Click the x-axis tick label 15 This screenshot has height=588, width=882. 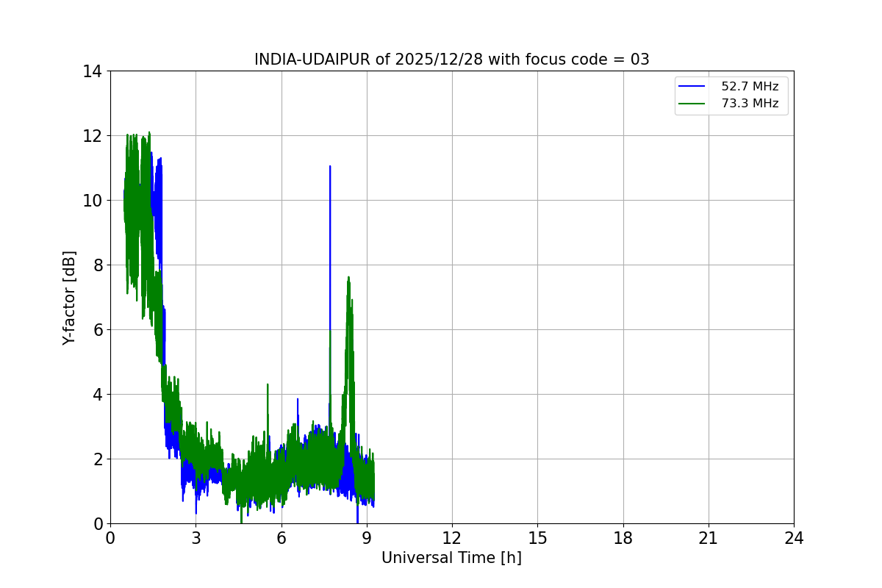point(537,538)
